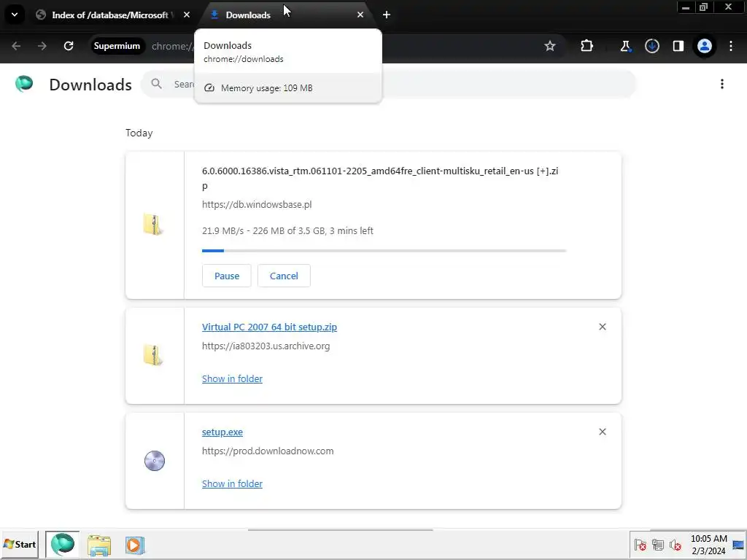This screenshot has height=560, width=747.
Task: Click the Action Center flag tray icon
Action: (x=640, y=545)
